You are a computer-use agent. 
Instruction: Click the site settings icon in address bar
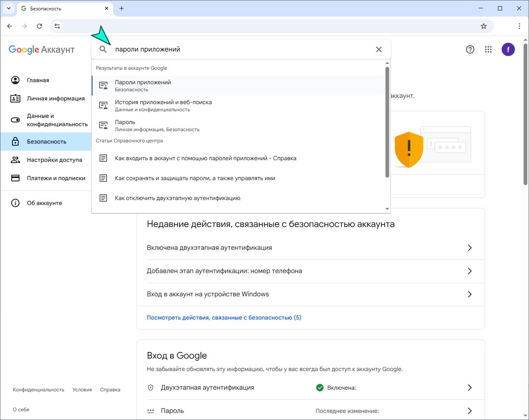(57, 26)
